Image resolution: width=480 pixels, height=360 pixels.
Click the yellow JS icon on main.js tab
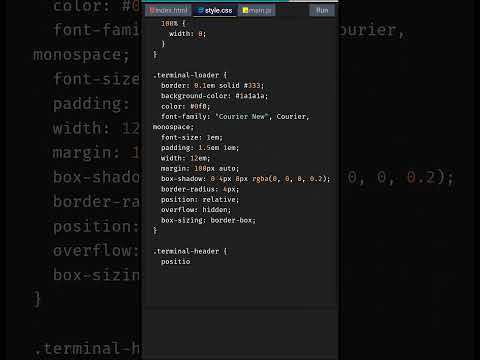click(x=245, y=11)
